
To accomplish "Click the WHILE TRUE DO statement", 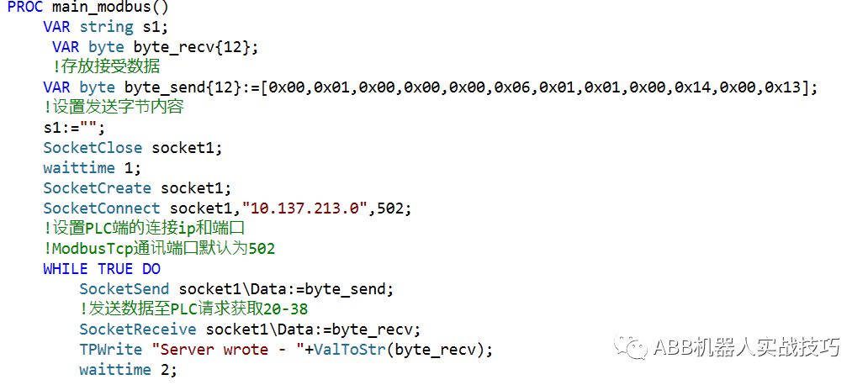I will point(102,269).
